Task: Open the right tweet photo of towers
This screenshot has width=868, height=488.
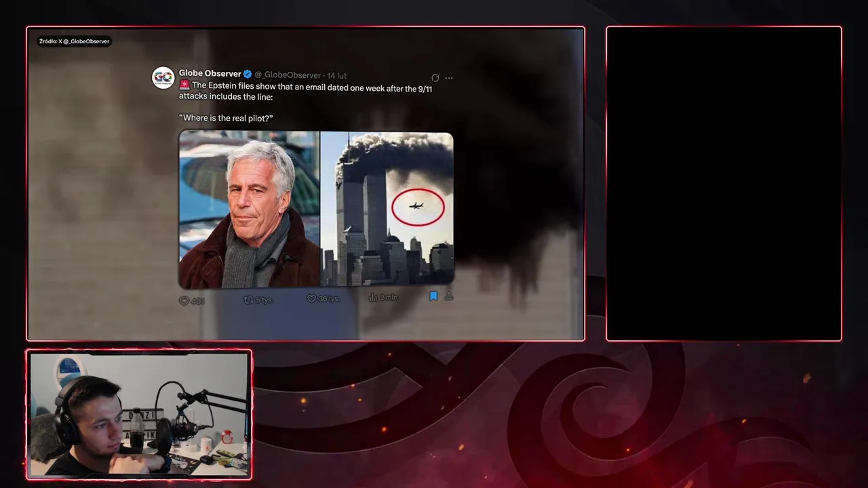Action: (387, 208)
